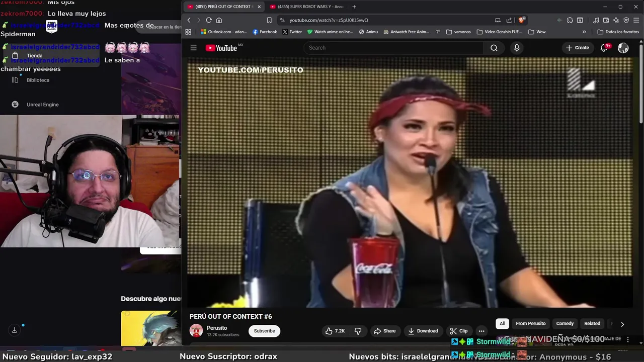Open the Brave Leo AI sparkle icon
Viewport: 644px width, 362px height.
tap(616, 20)
